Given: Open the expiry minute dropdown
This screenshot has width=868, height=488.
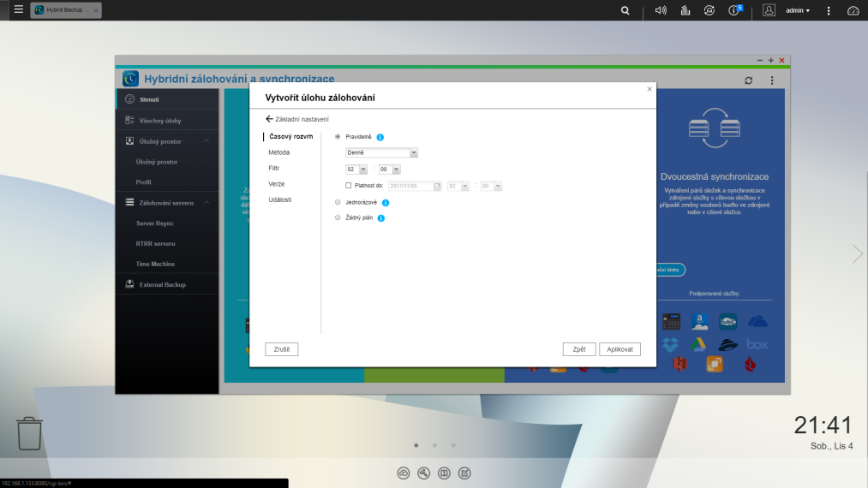Looking at the screenshot, I should 491,186.
